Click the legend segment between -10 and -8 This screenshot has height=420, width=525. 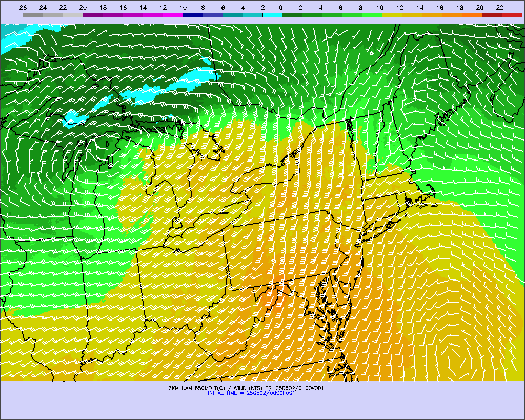click(x=193, y=15)
